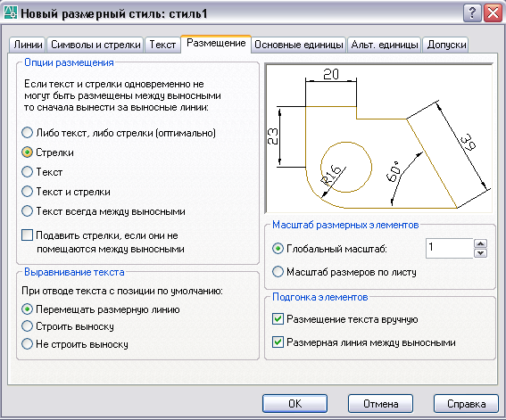Image resolution: width=506 pixels, height=420 pixels.
Task: Switch to Символы и стрелки tab
Action: tap(95, 45)
